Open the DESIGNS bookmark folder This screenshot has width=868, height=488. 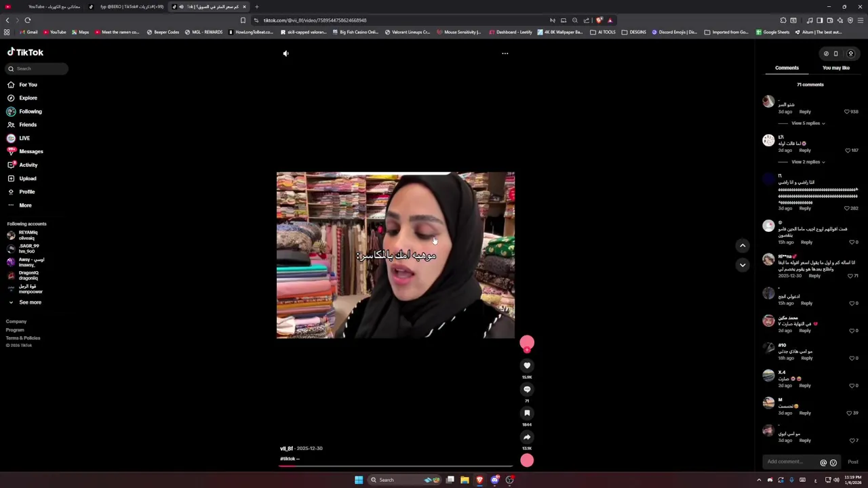click(x=633, y=32)
